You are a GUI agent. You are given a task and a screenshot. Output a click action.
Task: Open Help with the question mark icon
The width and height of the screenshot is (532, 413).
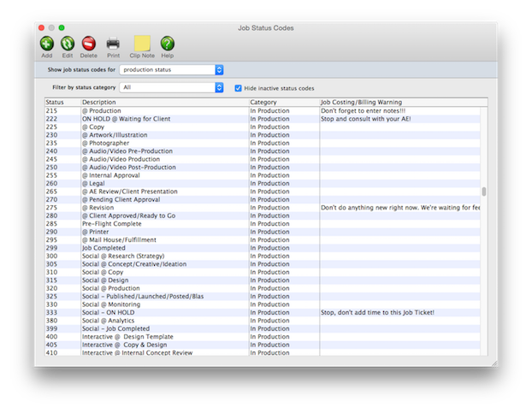168,43
